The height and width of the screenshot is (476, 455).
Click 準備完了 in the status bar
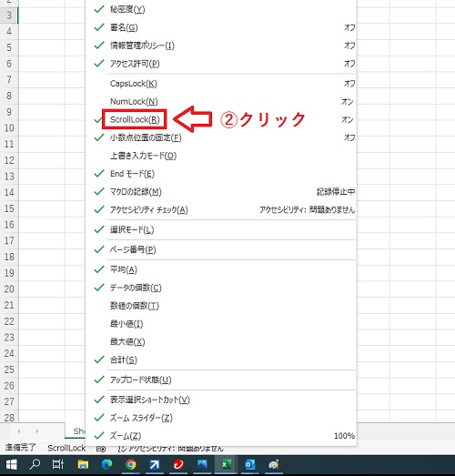[20, 448]
